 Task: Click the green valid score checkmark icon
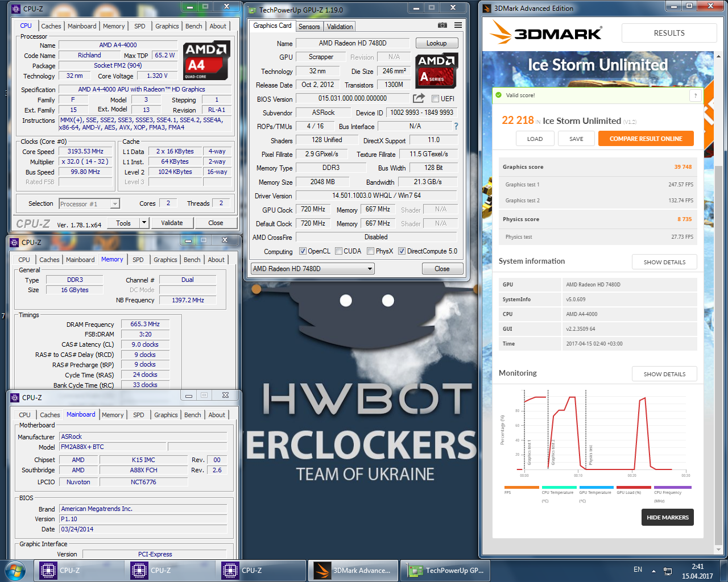[499, 95]
